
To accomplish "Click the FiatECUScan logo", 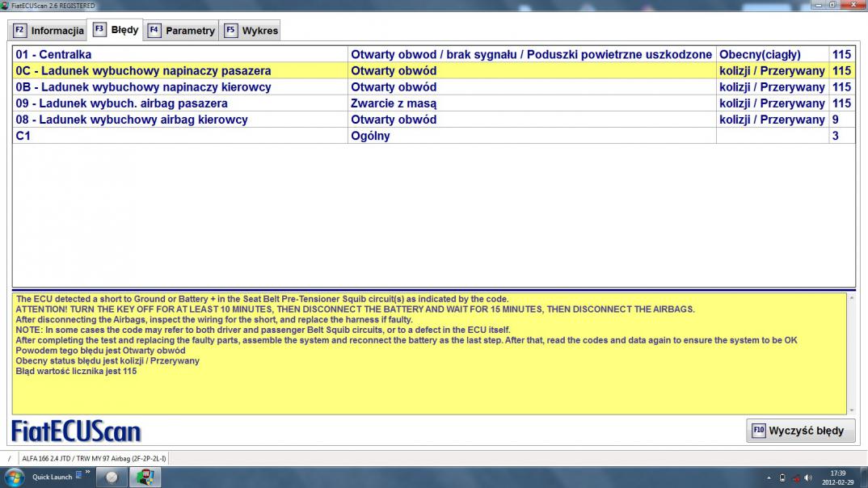I will 77,431.
